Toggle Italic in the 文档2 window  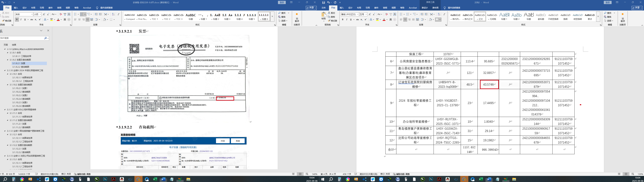tap(347, 19)
